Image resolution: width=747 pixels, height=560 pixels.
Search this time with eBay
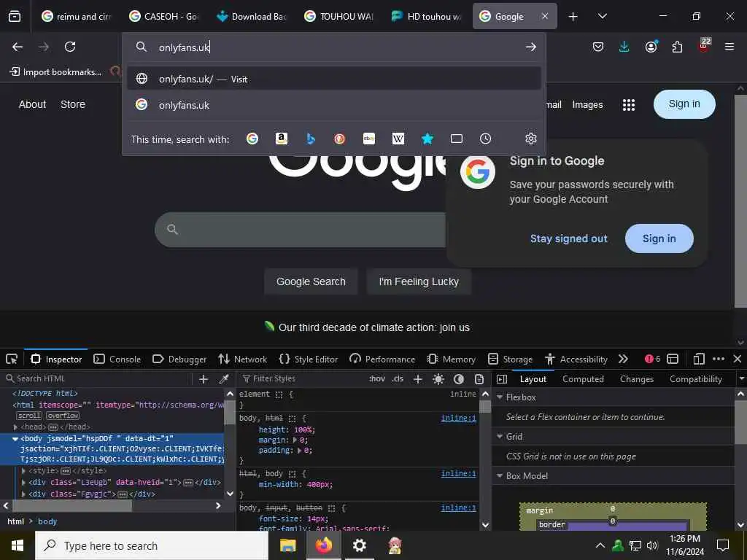[368, 139]
